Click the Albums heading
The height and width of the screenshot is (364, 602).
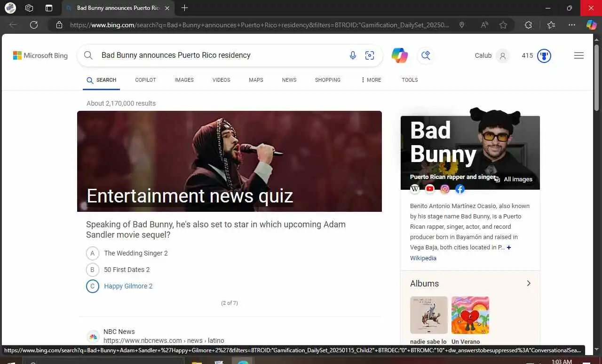point(424,283)
